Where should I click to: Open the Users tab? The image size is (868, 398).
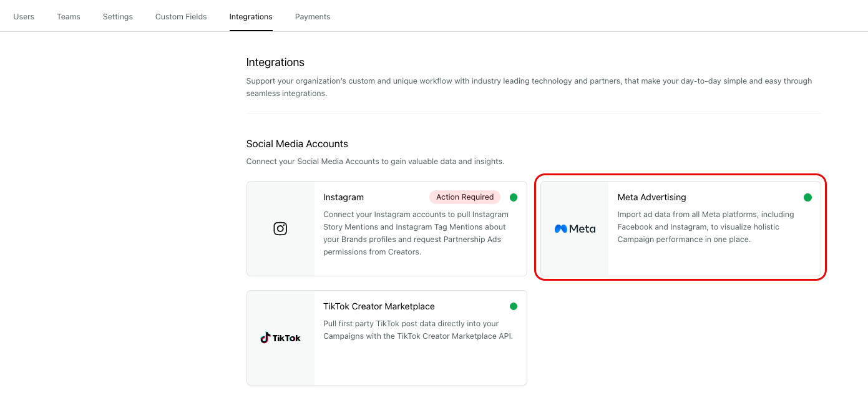coord(24,17)
